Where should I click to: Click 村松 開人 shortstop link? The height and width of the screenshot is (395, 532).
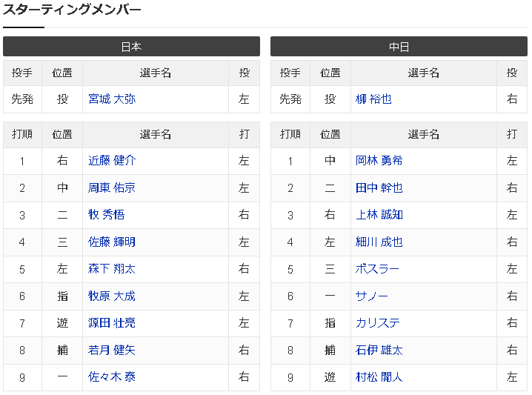click(x=379, y=377)
